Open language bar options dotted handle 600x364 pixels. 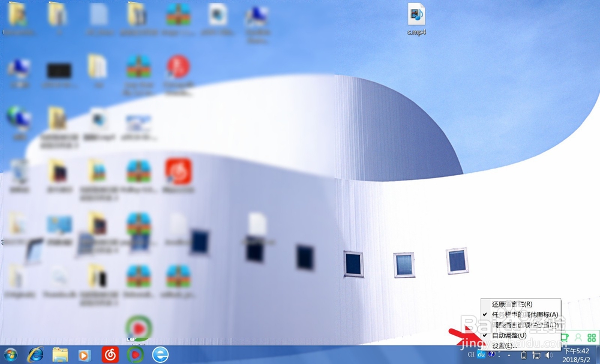tap(499, 355)
